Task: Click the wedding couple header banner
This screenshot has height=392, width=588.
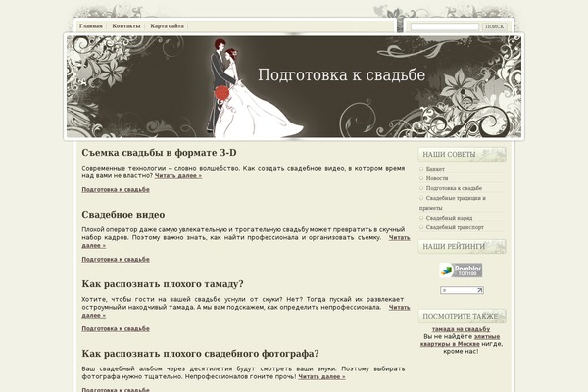Action: pos(294,86)
